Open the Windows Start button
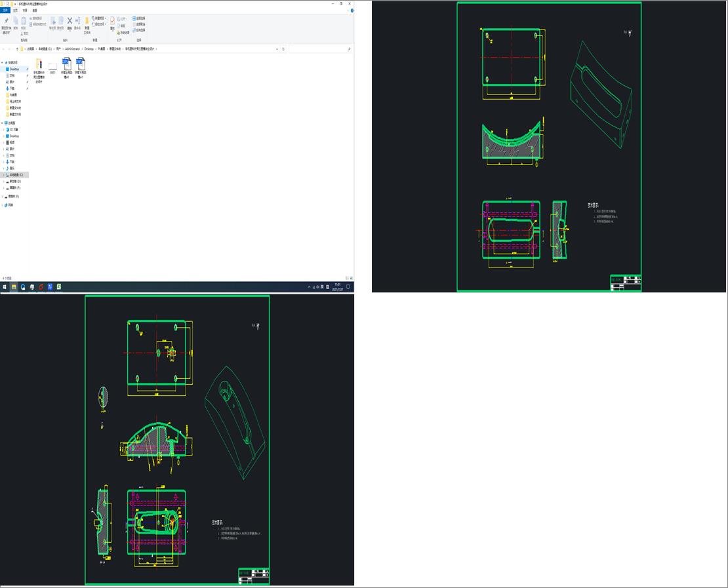This screenshot has width=728, height=588. (x=5, y=287)
